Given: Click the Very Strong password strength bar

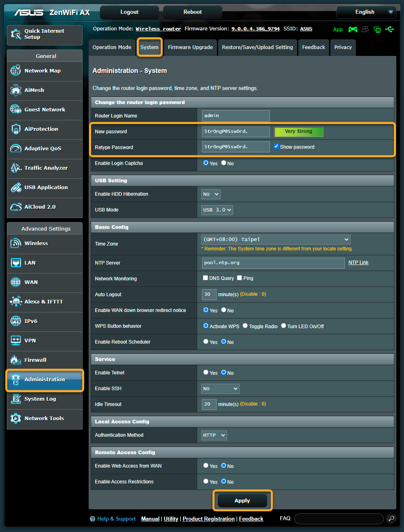Looking at the screenshot, I should (x=298, y=132).
